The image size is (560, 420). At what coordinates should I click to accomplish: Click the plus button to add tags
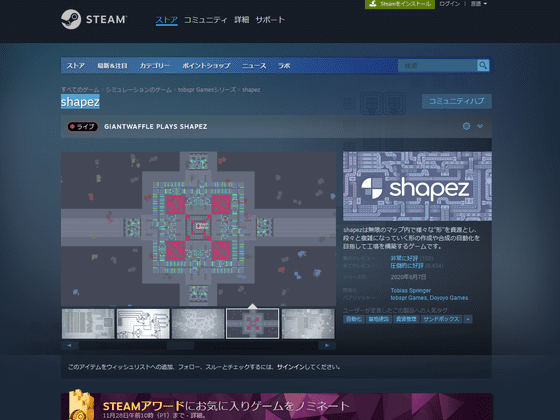pyautogui.click(x=468, y=319)
